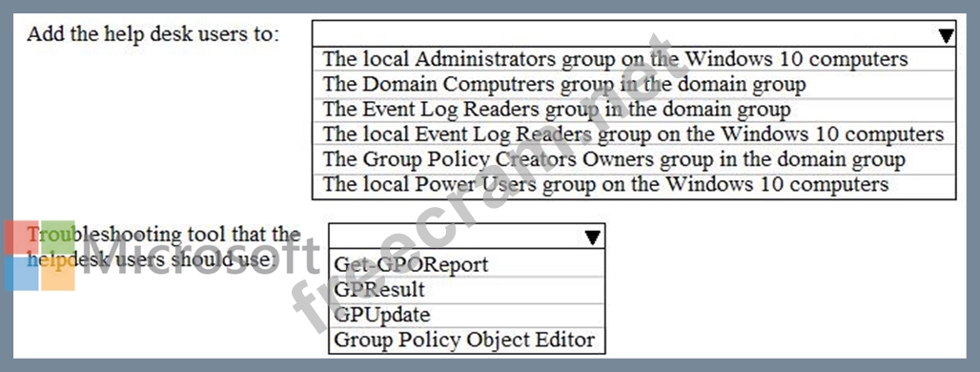Select GPResult as troubleshooting tool
The width and height of the screenshot is (980, 372).
click(466, 289)
